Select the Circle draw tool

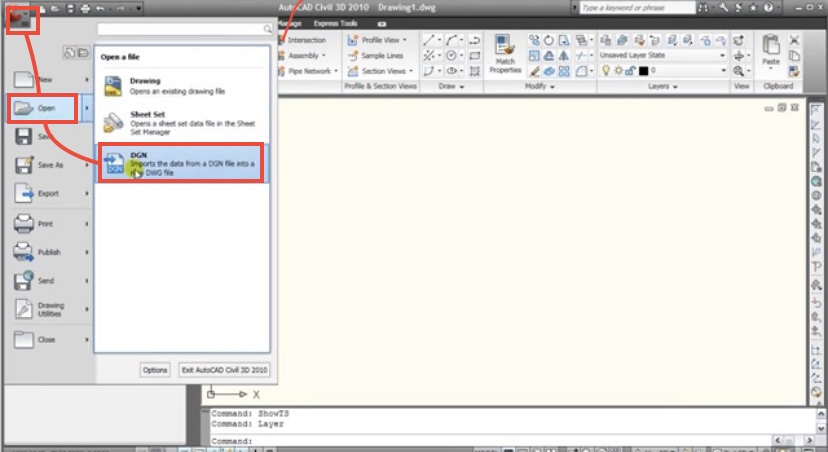coord(451,55)
